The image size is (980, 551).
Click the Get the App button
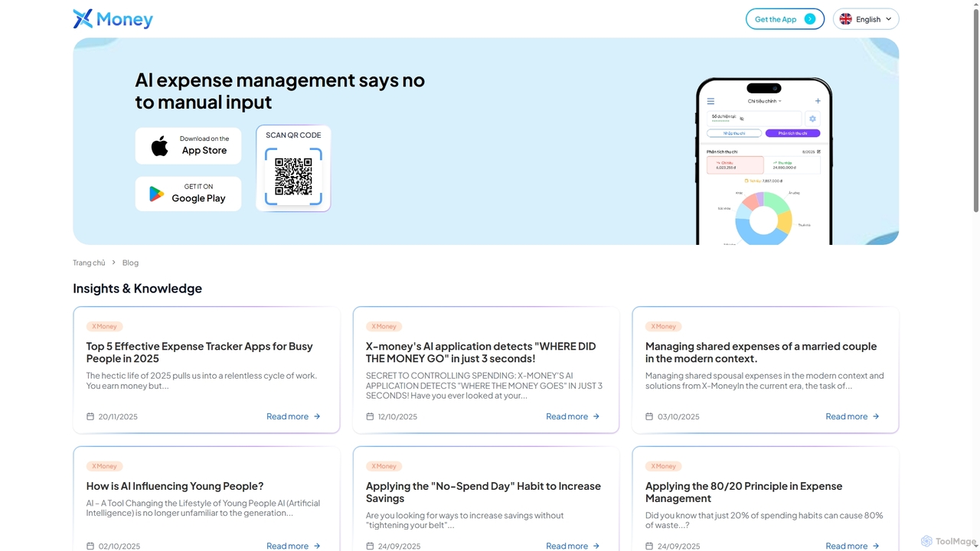(x=785, y=19)
